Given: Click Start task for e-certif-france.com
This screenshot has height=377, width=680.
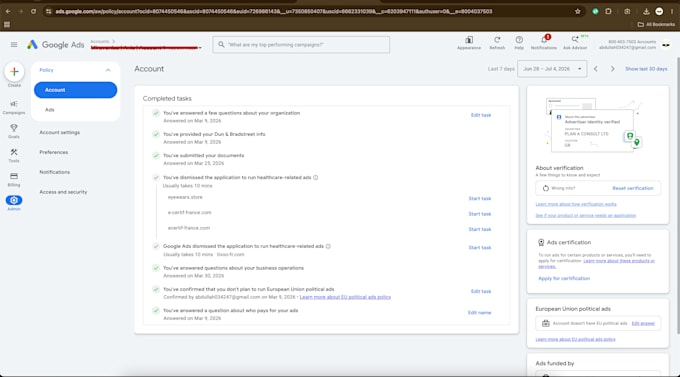Looking at the screenshot, I should pos(480,214).
